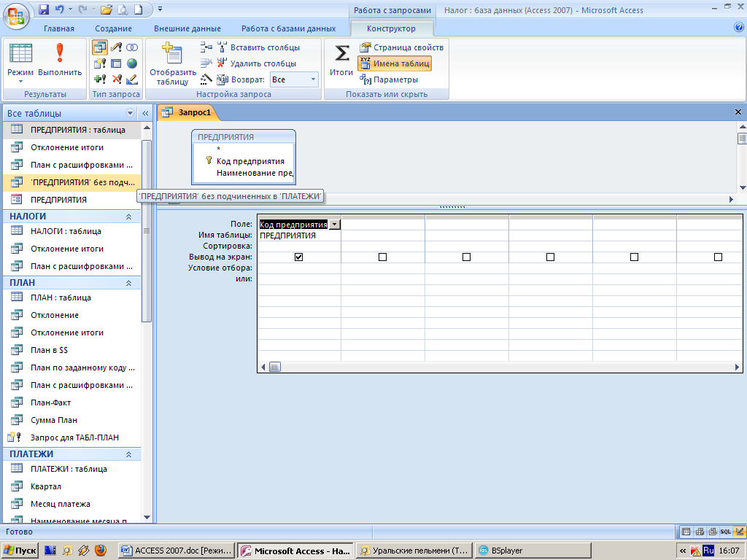Switch to ACCESS 2007.doc taskbar window
The height and width of the screenshot is (560, 747).
pos(177,551)
